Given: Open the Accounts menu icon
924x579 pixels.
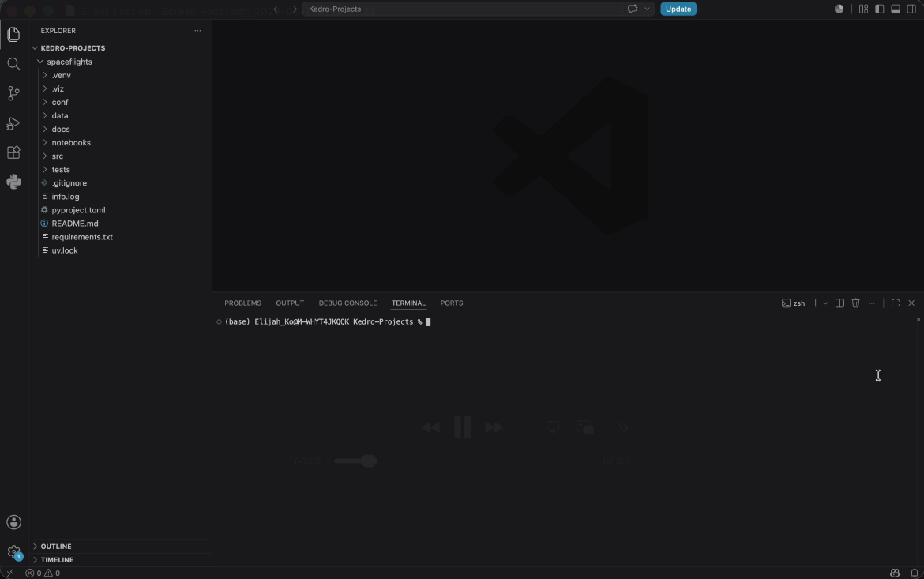Looking at the screenshot, I should [x=13, y=522].
